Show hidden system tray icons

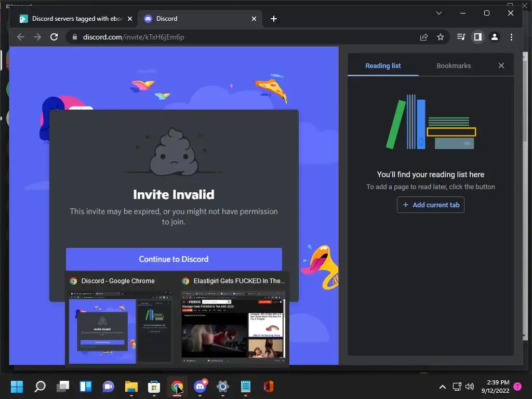pyautogui.click(x=443, y=387)
